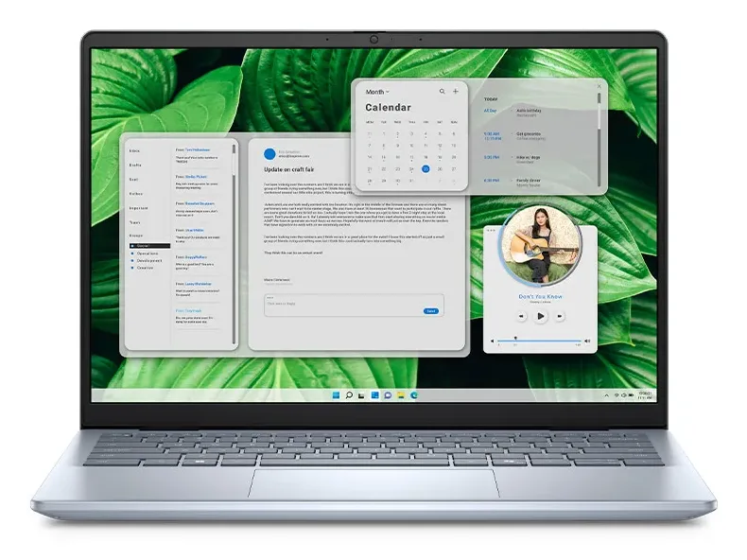This screenshot has width=747, height=560.
Task: Select the "Creative" group in sidebar
Action: (143, 268)
